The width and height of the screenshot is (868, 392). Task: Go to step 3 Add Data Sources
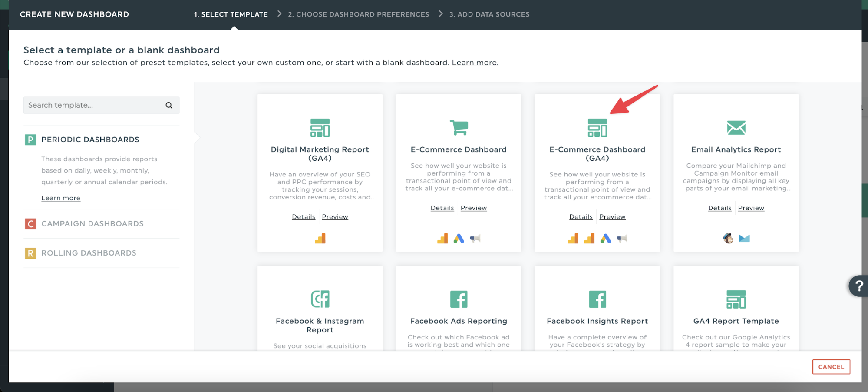pyautogui.click(x=489, y=14)
